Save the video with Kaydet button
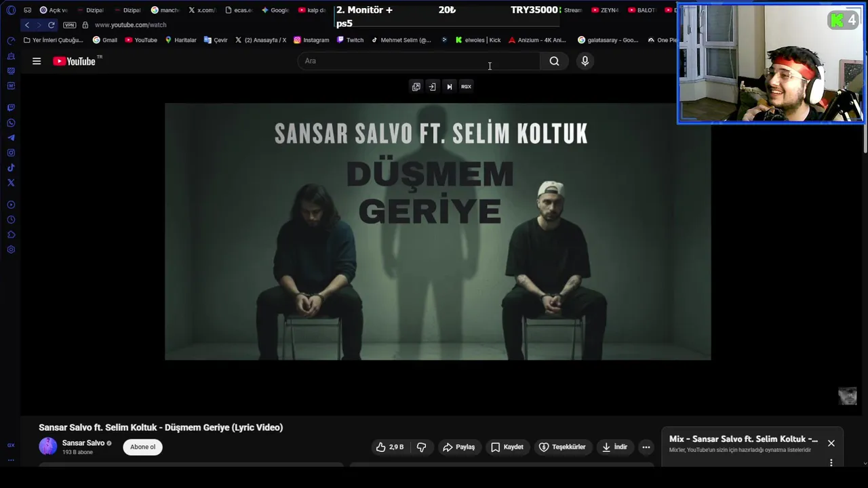Screen dimensions: 868x488 pos(507,447)
